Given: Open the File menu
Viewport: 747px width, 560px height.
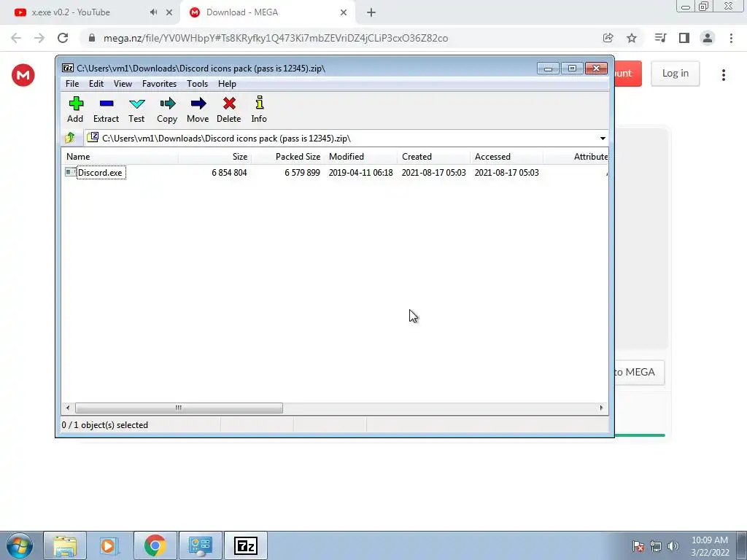Looking at the screenshot, I should click(x=72, y=84).
